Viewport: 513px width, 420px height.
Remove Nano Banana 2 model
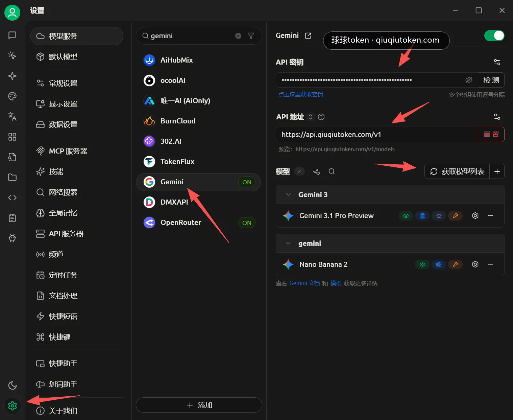pos(490,264)
